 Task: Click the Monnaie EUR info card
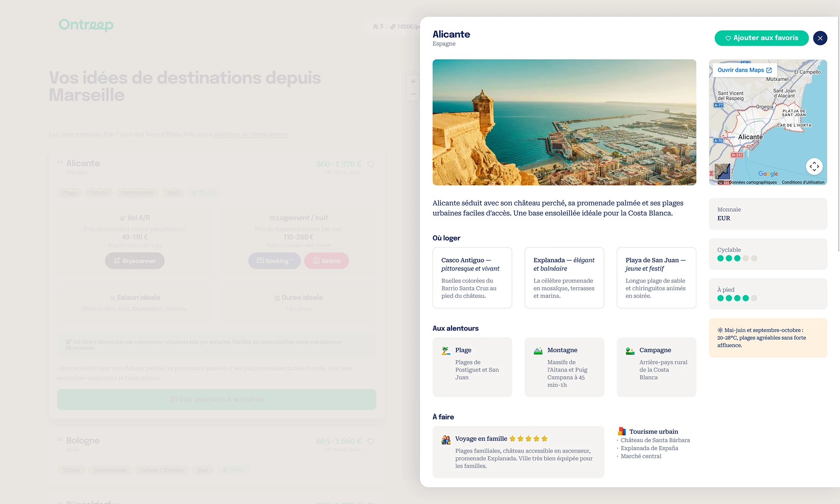[768, 214]
